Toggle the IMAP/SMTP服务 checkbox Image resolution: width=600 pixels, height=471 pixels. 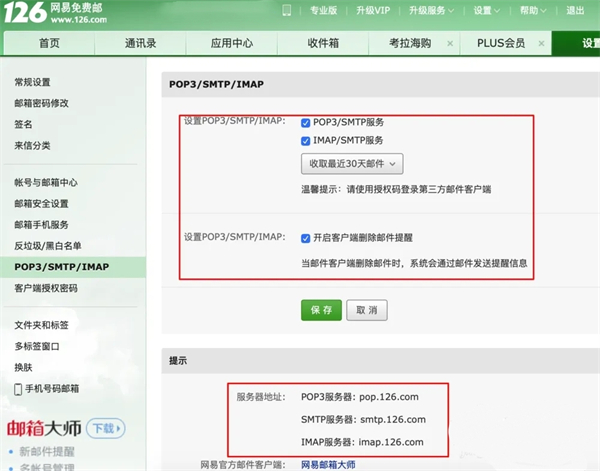pyautogui.click(x=306, y=141)
